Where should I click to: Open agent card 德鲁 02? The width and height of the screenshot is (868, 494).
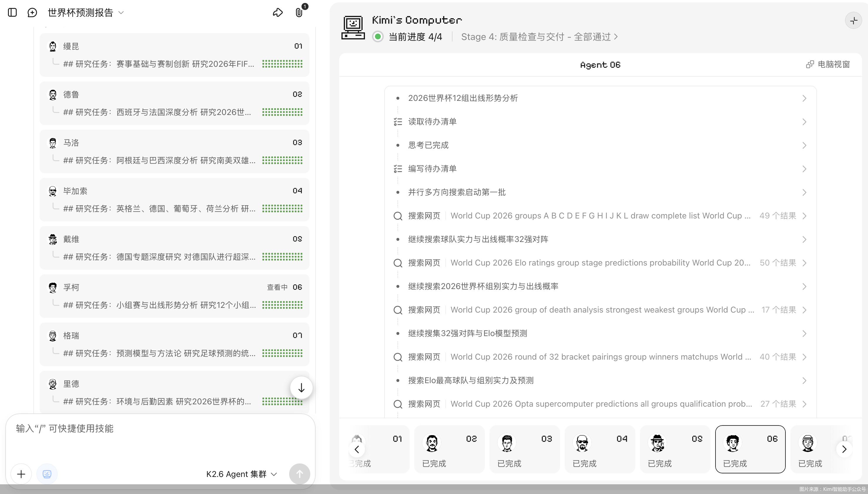[174, 103]
